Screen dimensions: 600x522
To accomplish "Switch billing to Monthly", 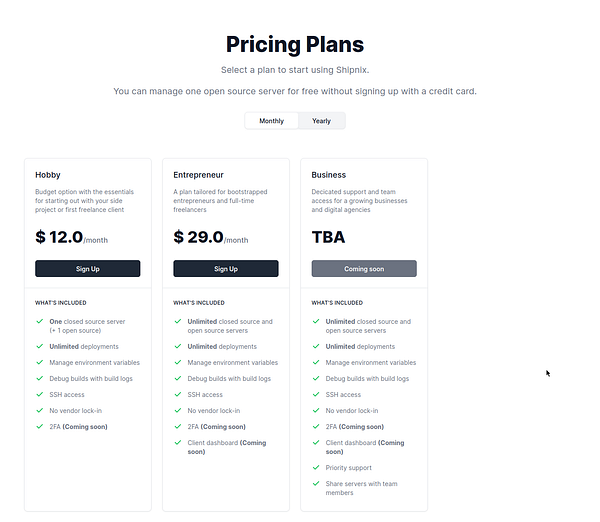I will pos(271,121).
